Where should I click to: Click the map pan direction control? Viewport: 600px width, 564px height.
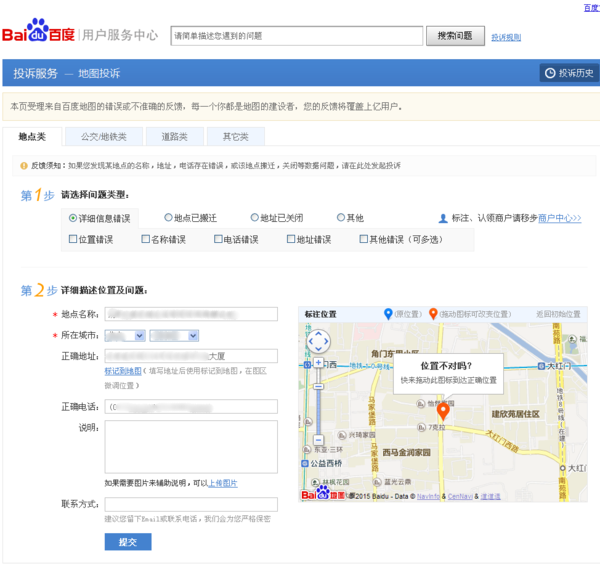[318, 341]
